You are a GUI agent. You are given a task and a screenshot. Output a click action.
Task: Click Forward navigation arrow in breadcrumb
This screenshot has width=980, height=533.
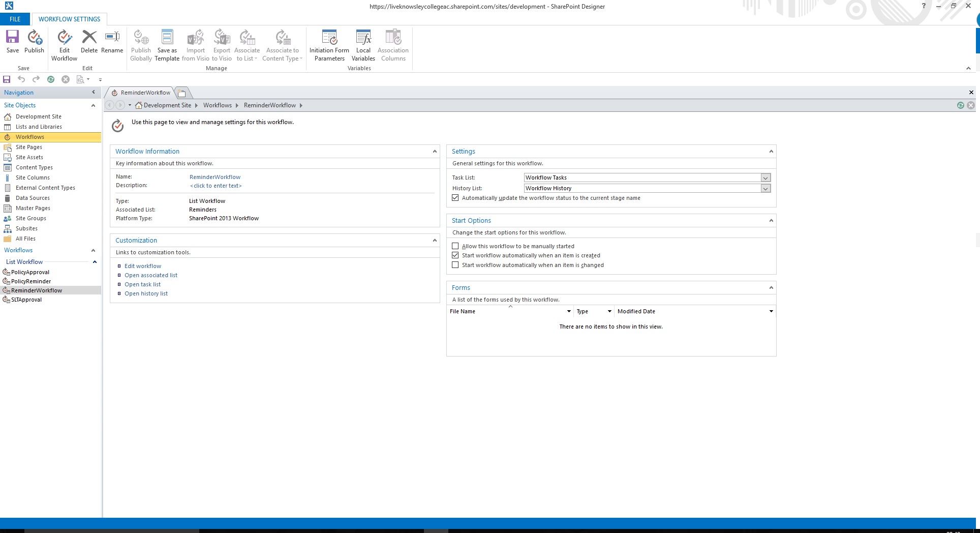(120, 105)
